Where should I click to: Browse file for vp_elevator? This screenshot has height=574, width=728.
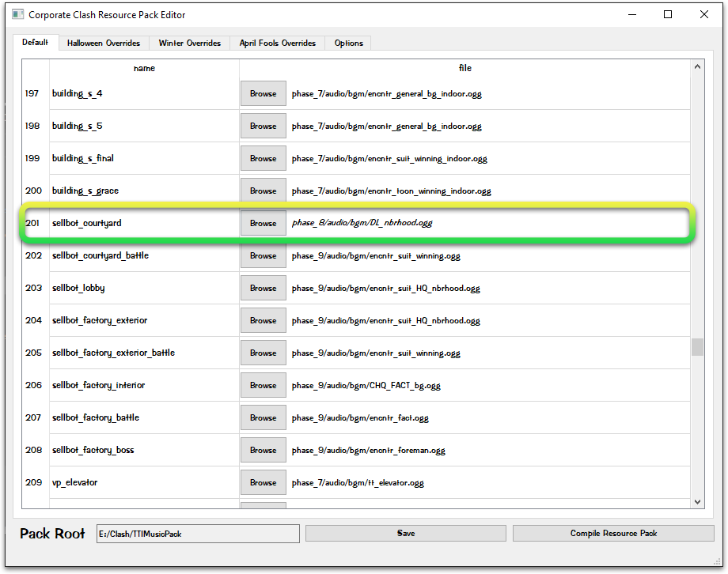(x=264, y=482)
